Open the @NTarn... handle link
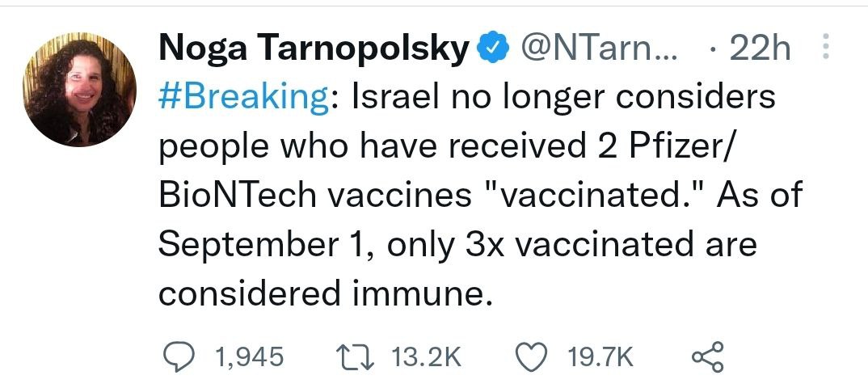Screen dimensions: 868x388 tap(598, 48)
